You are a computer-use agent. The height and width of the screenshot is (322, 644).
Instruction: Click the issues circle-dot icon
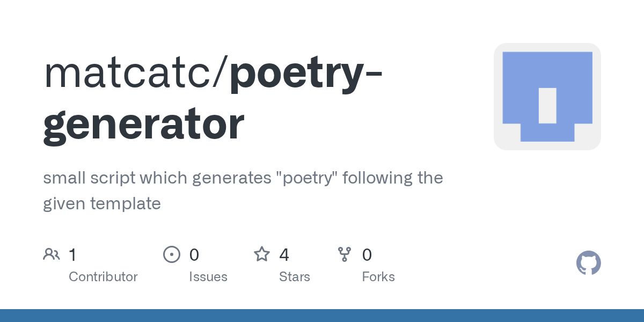[x=171, y=254]
